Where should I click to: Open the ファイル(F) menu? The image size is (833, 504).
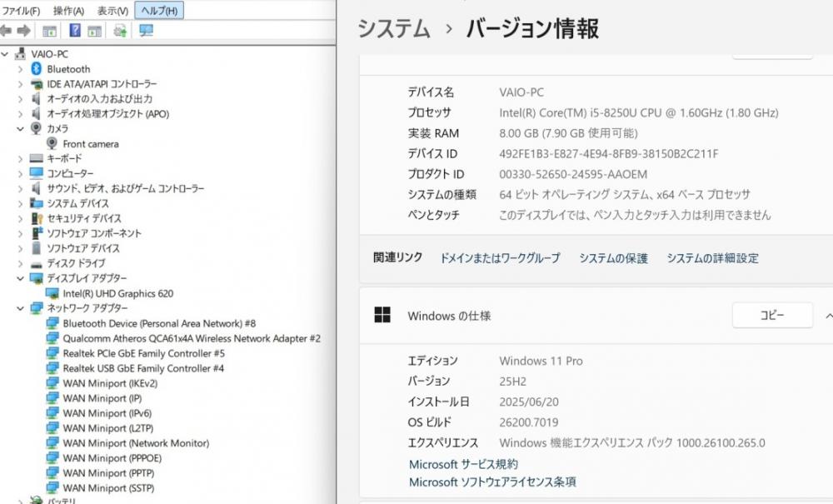click(x=20, y=11)
